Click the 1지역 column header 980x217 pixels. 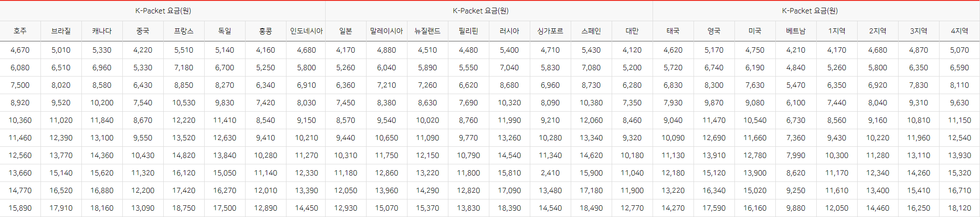(837, 31)
